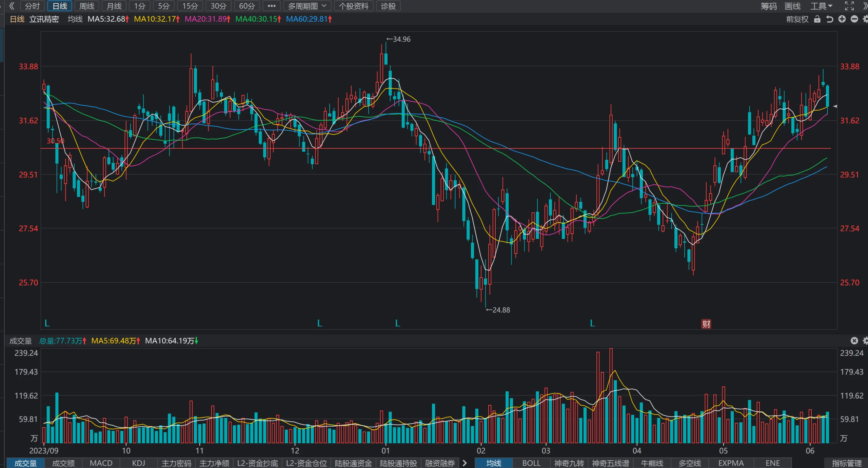Select the 15分 period
This screenshot has height=468, width=868.
pyautogui.click(x=190, y=6)
